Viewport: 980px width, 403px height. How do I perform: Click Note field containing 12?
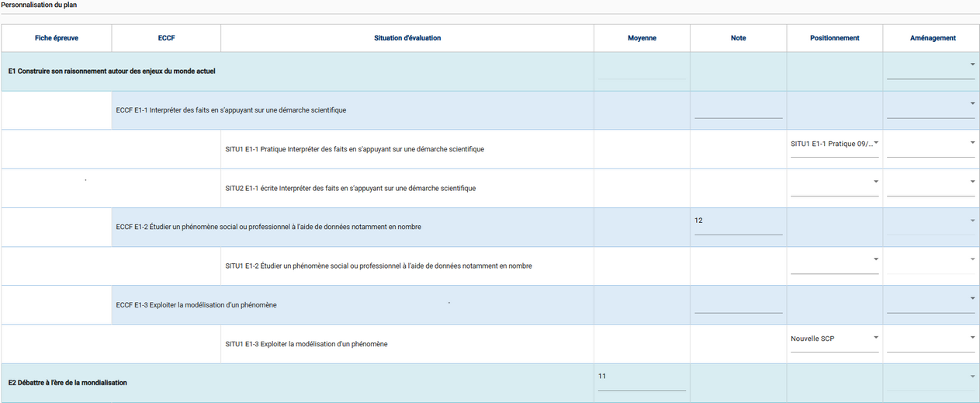pos(738,224)
